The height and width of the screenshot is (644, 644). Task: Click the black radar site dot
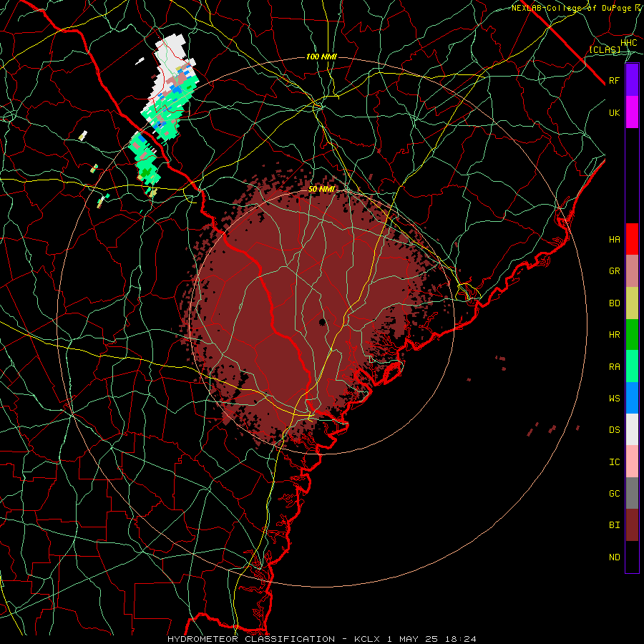click(323, 321)
